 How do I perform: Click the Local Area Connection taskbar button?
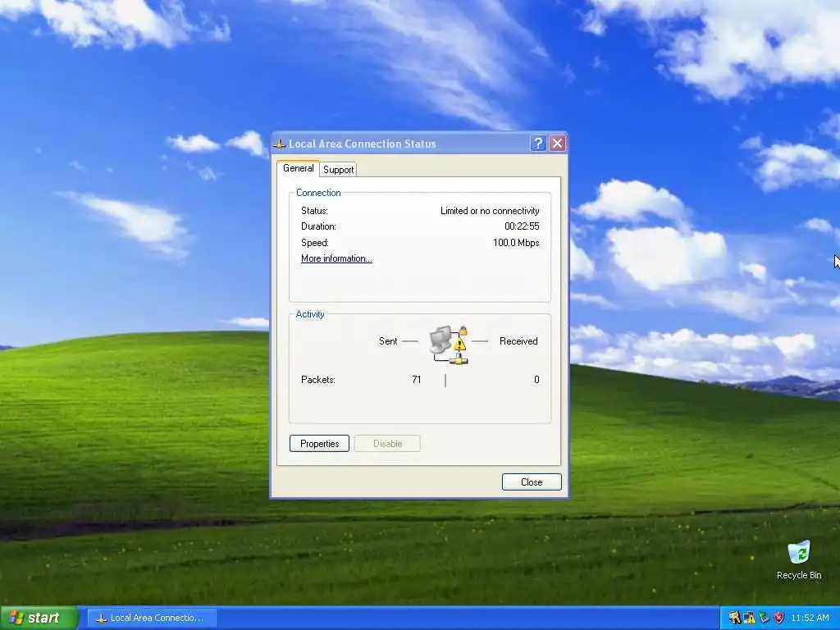coord(152,618)
